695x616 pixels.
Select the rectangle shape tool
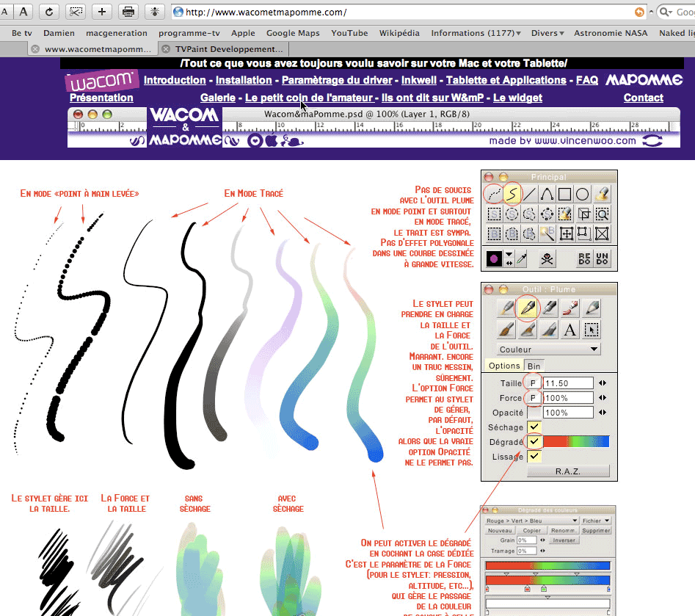pos(564,195)
